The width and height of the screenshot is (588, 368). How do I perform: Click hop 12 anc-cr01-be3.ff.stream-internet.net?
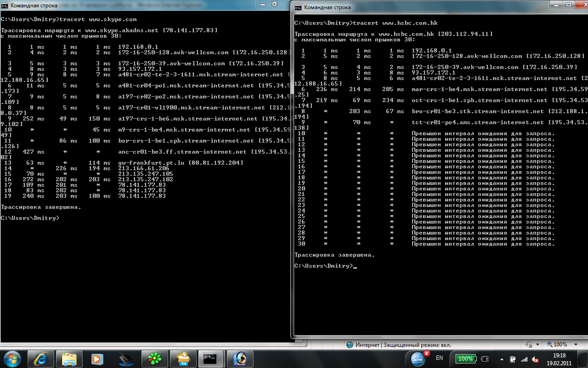(x=182, y=152)
